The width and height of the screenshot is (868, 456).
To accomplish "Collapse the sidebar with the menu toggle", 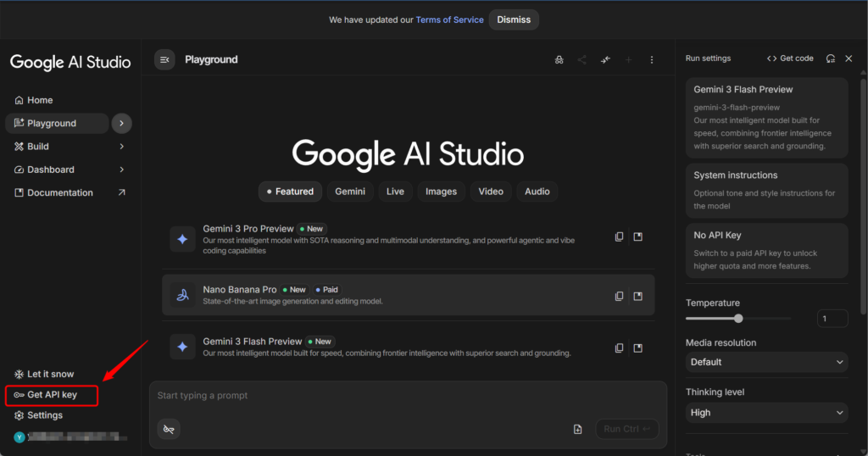I will point(164,59).
